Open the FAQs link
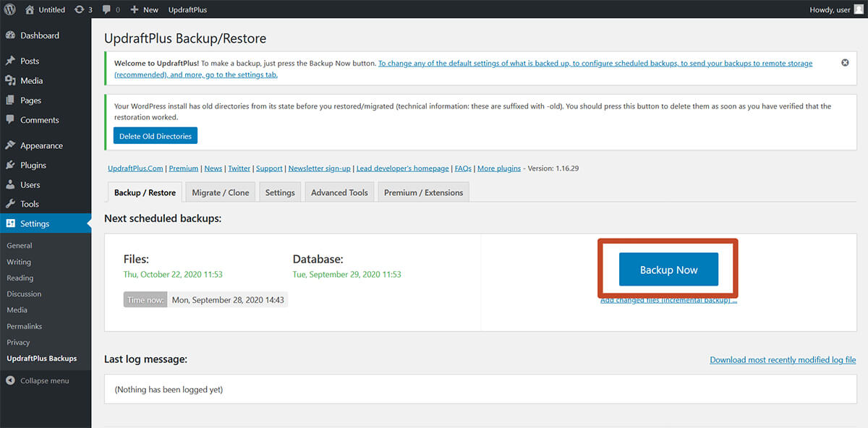868x428 pixels. [463, 168]
